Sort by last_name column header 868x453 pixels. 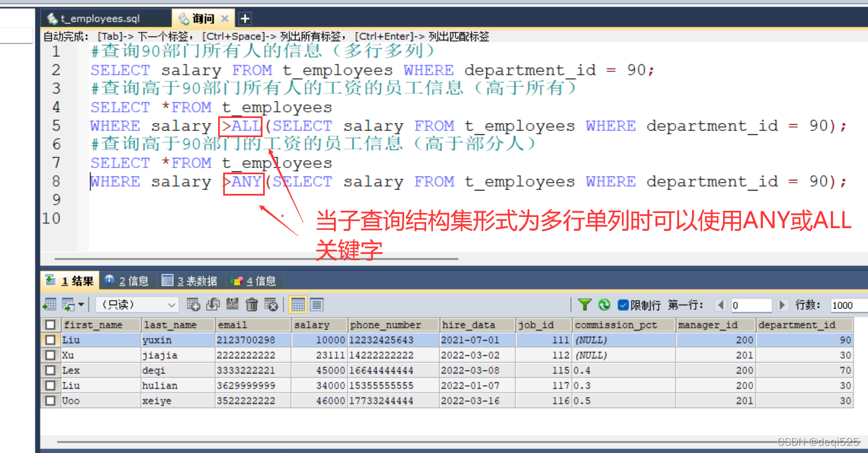click(178, 325)
